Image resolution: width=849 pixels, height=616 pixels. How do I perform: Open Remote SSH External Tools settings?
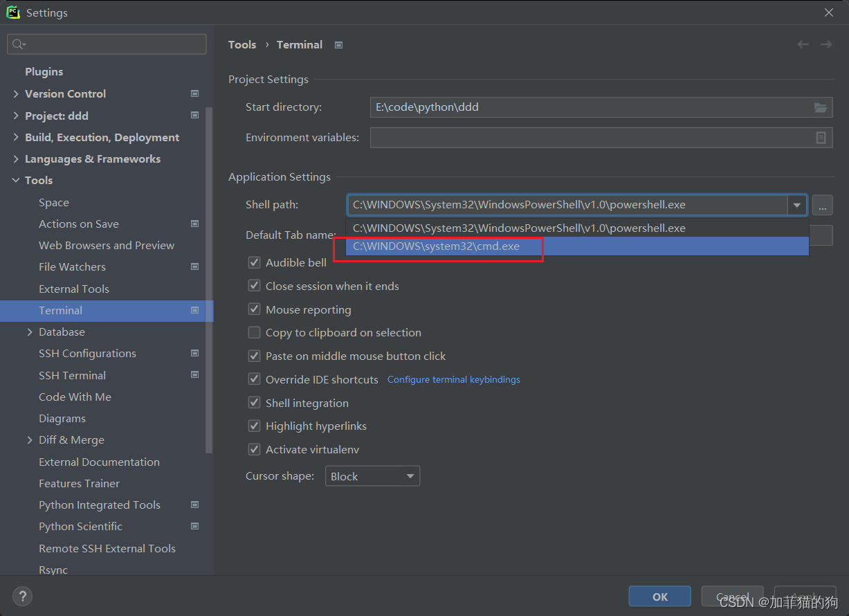pyautogui.click(x=107, y=548)
